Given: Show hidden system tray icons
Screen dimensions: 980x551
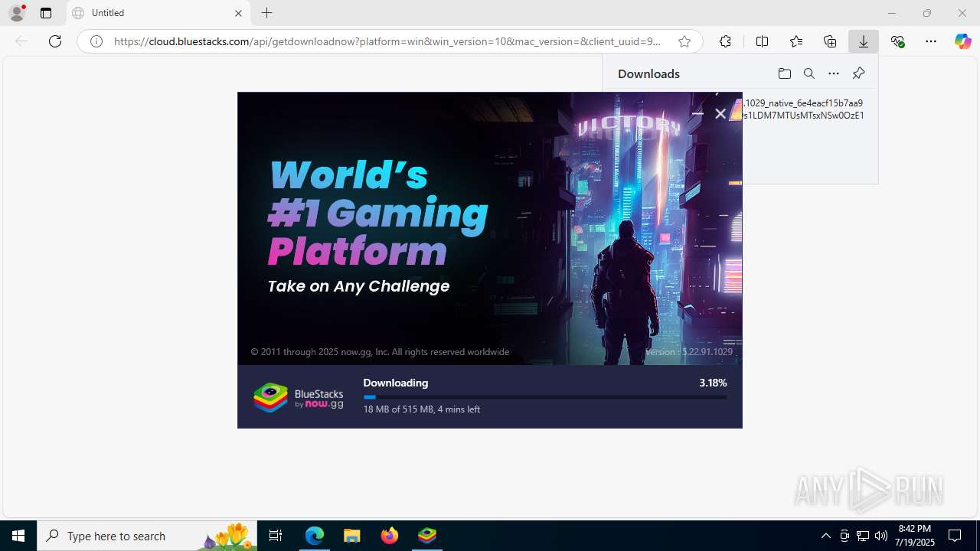Looking at the screenshot, I should click(825, 536).
